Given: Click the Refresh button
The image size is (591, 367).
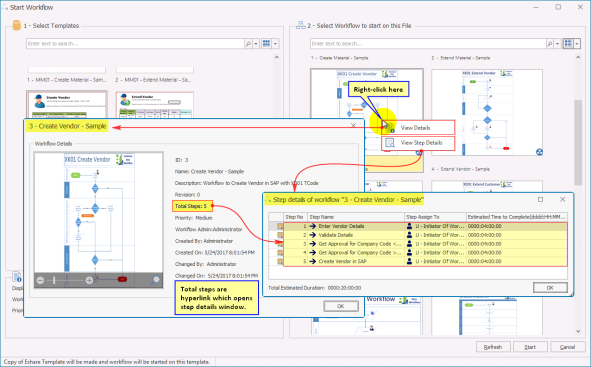Looking at the screenshot, I should [x=493, y=347].
